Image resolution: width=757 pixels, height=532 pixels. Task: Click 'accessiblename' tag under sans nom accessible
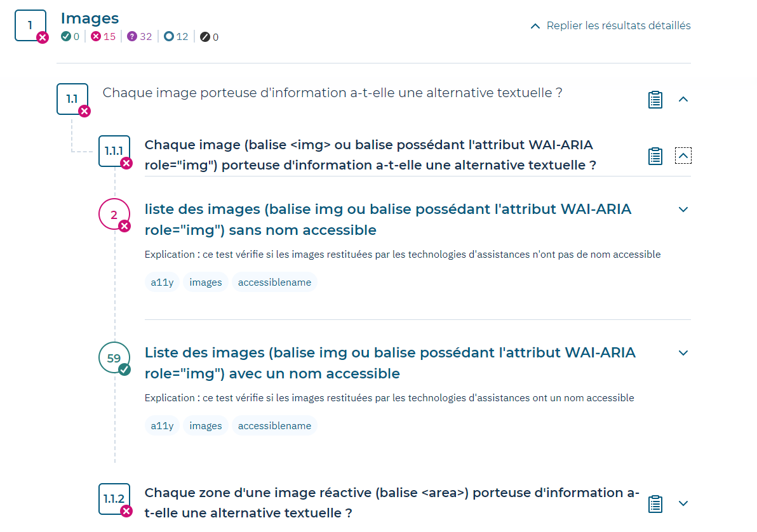pos(275,283)
